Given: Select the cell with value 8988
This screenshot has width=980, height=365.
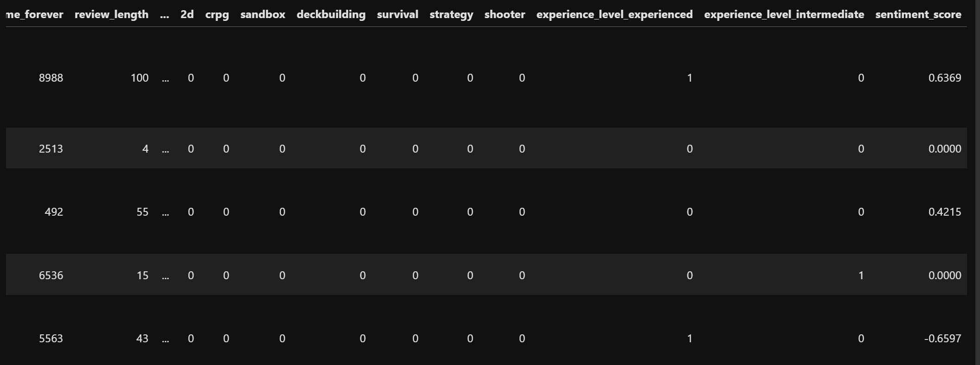Looking at the screenshot, I should click(51, 78).
